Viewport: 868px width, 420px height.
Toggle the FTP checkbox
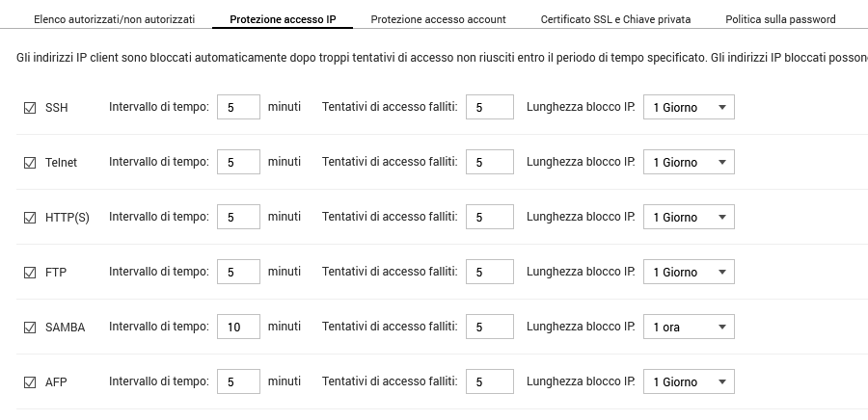[29, 273]
